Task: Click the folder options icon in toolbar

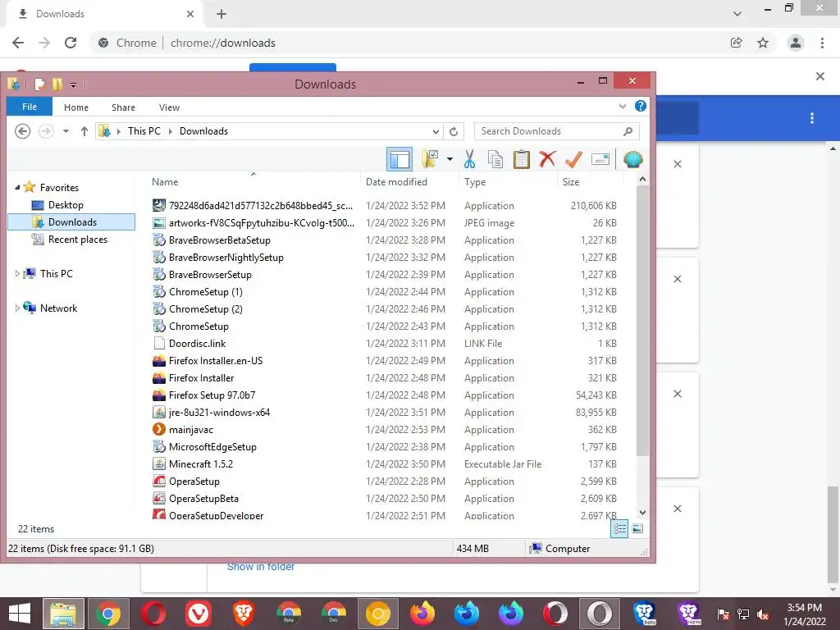Action: coord(430,159)
